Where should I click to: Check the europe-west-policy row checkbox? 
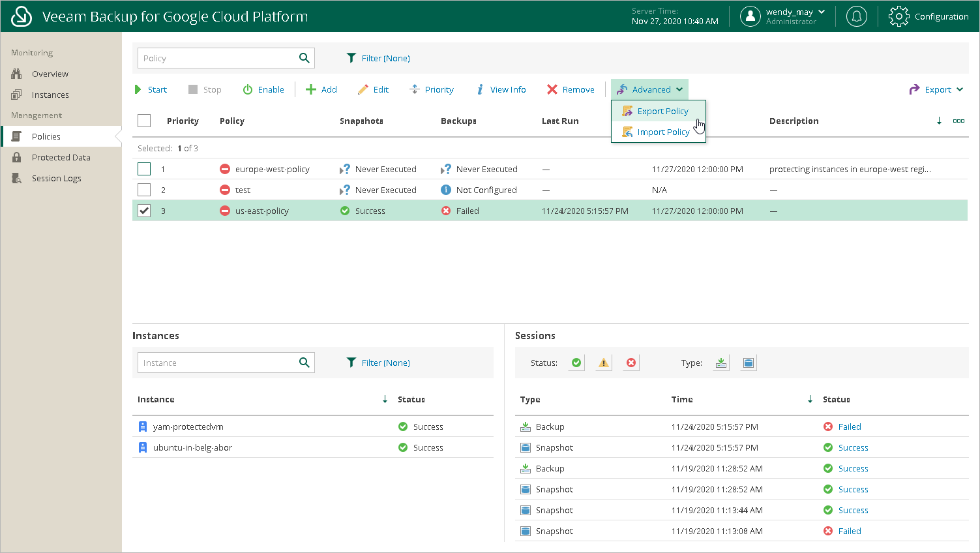coord(144,169)
